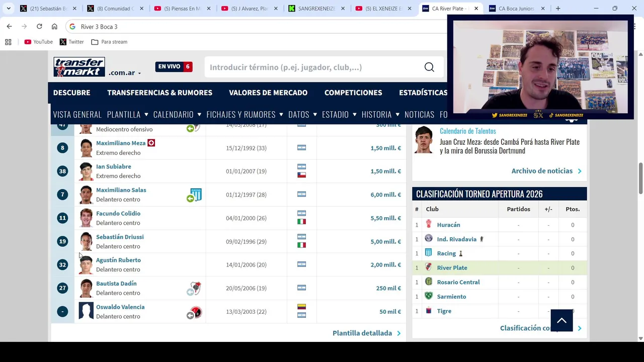Click Huracán crest in standings table
Image resolution: width=644 pixels, height=362 pixels.
click(429, 224)
